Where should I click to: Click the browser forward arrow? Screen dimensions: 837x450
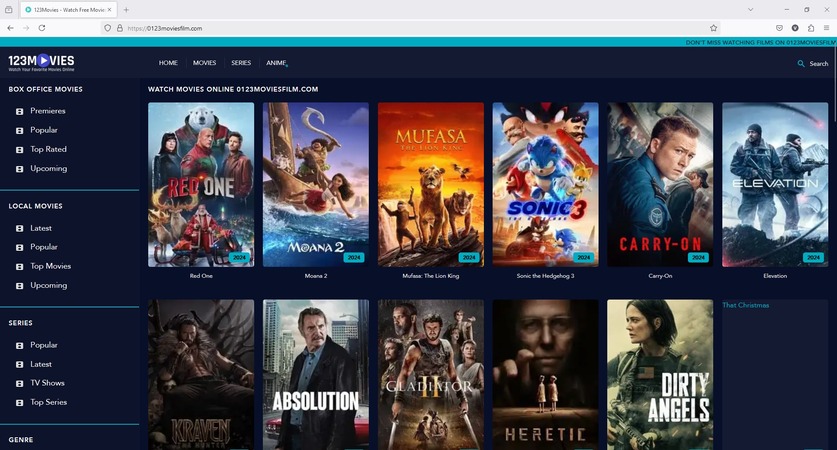[x=26, y=28]
